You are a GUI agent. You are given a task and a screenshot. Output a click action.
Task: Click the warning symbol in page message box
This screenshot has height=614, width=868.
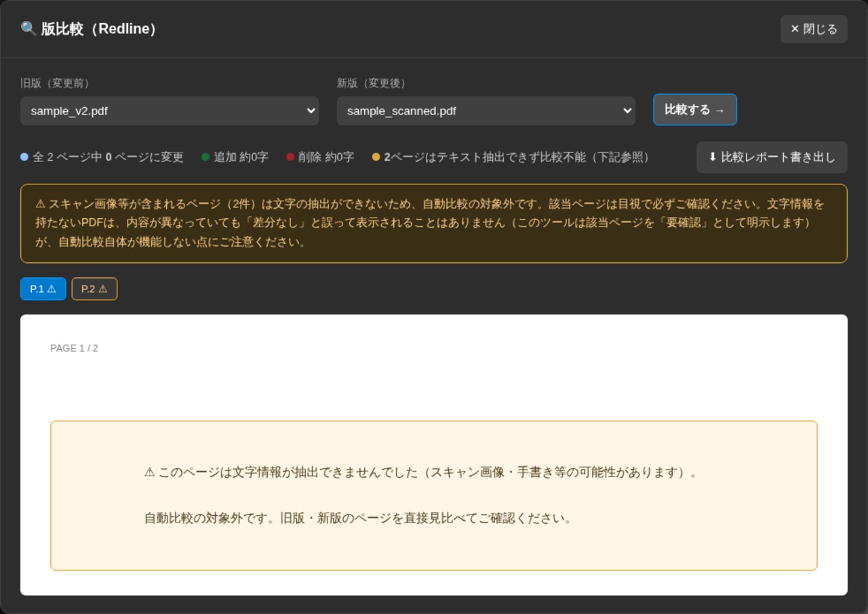point(150,472)
